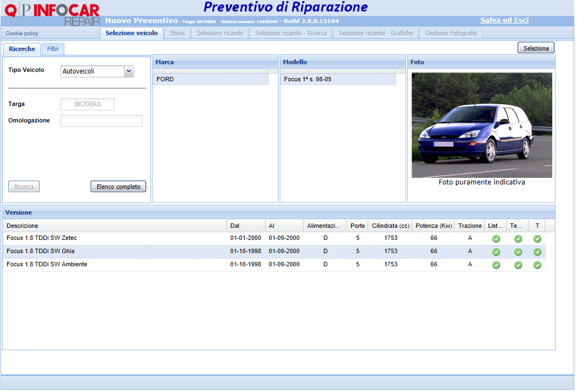Viewport: 577px width, 392px height.
Task: Click the List green check for Ambiente row
Action: coord(496,265)
